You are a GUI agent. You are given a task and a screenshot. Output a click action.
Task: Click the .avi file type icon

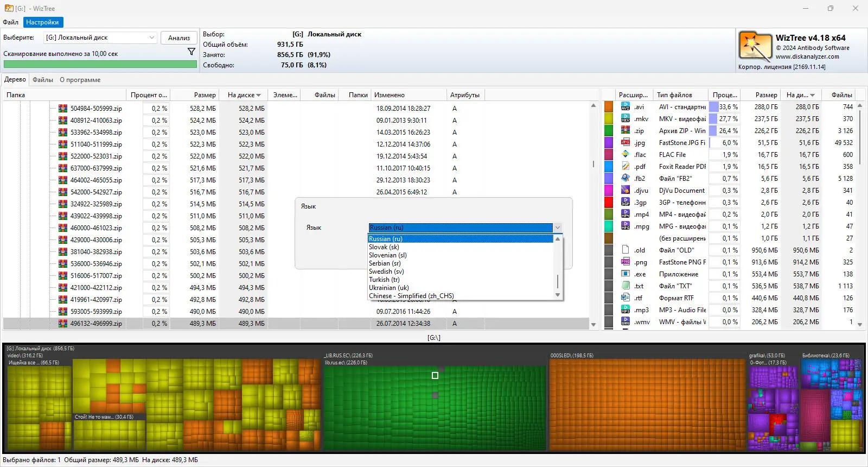pyautogui.click(x=626, y=107)
